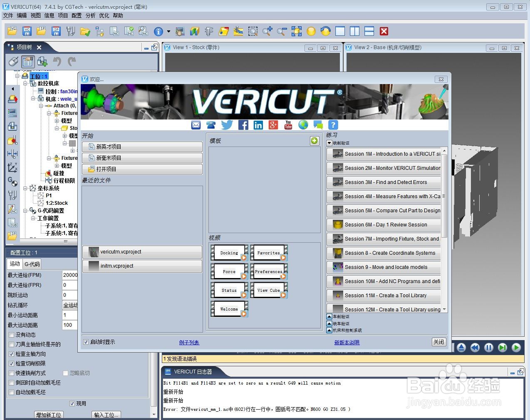Click the 新英寸项目 button

click(142, 147)
